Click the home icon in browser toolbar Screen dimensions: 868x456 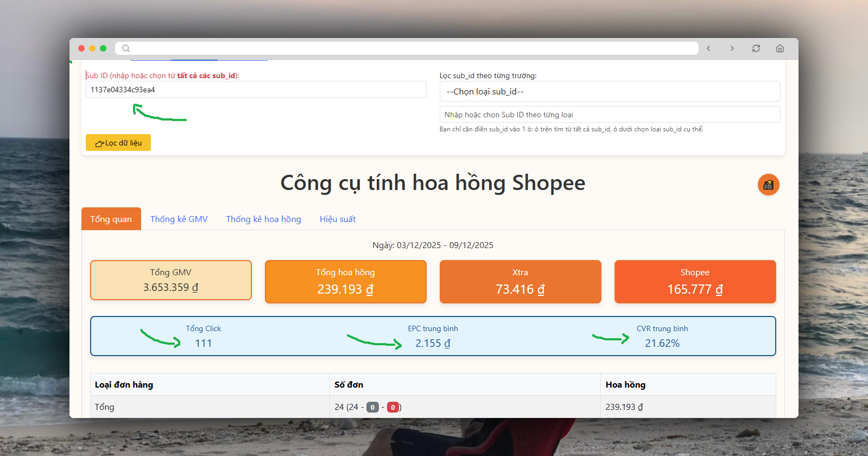click(x=780, y=48)
